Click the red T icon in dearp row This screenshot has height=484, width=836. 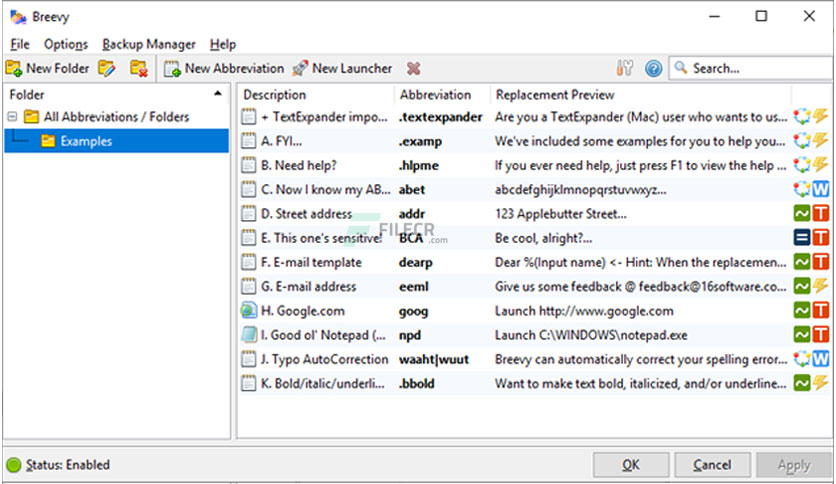[821, 262]
